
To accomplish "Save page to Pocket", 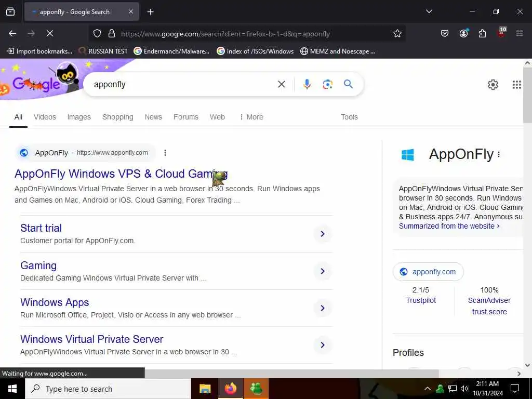I will [x=445, y=33].
